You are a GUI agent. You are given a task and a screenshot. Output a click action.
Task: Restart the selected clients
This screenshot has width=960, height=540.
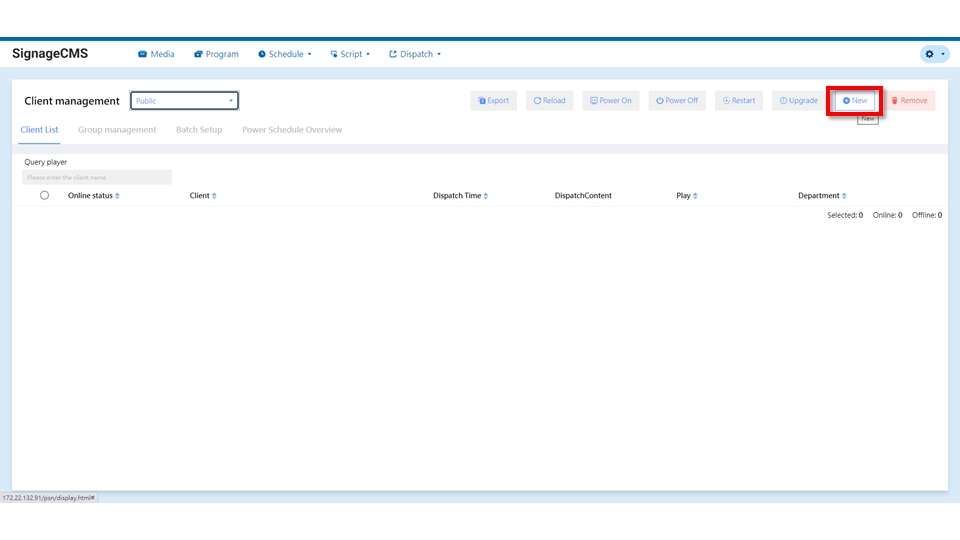click(x=739, y=101)
